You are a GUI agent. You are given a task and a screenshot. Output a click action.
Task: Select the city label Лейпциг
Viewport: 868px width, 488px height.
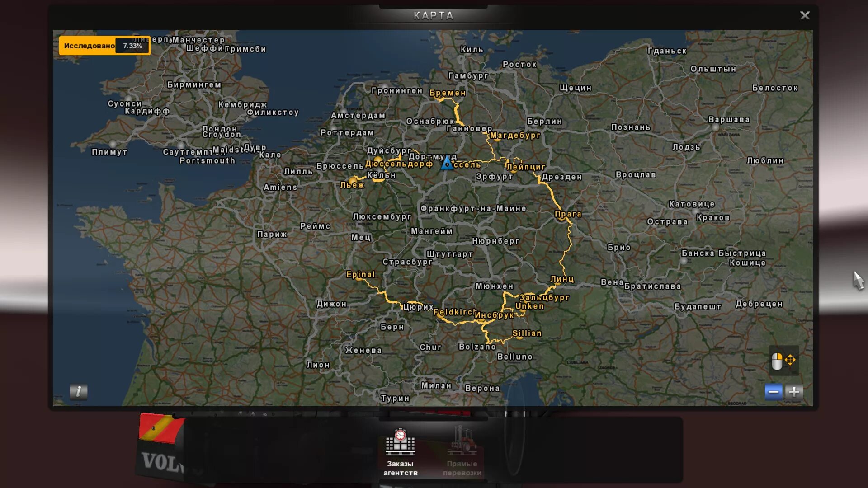[x=526, y=167]
